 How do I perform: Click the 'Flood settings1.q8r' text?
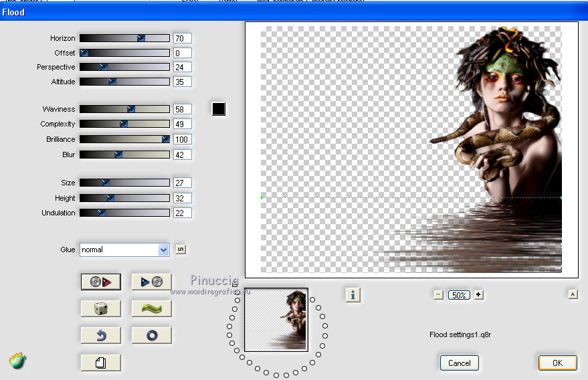click(x=460, y=335)
